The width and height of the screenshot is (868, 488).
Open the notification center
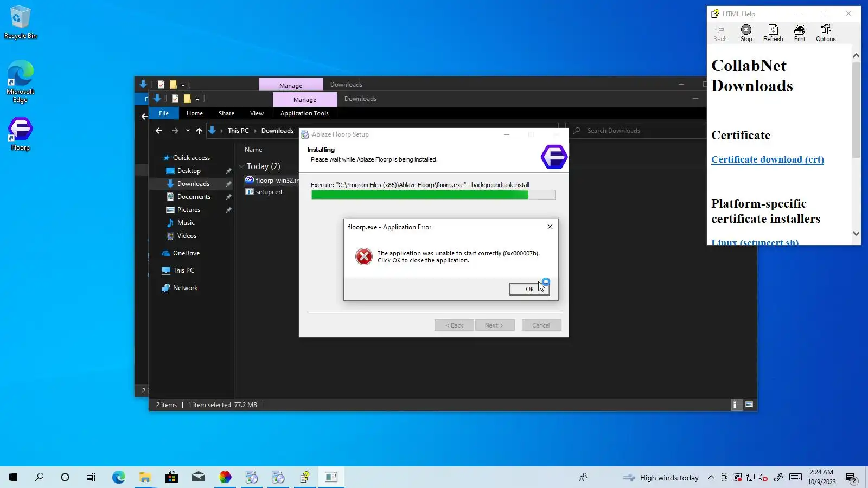pos(851,478)
